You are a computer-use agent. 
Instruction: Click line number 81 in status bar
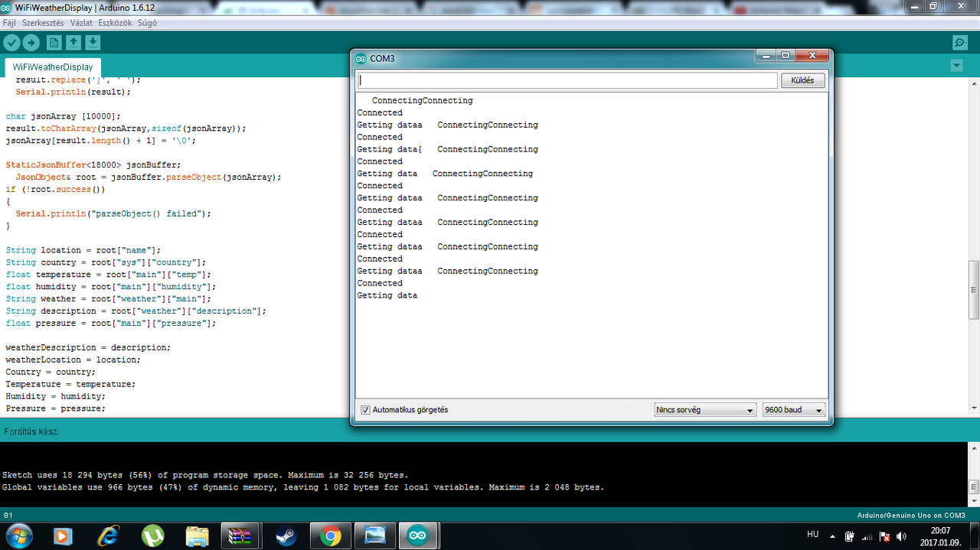(8, 516)
